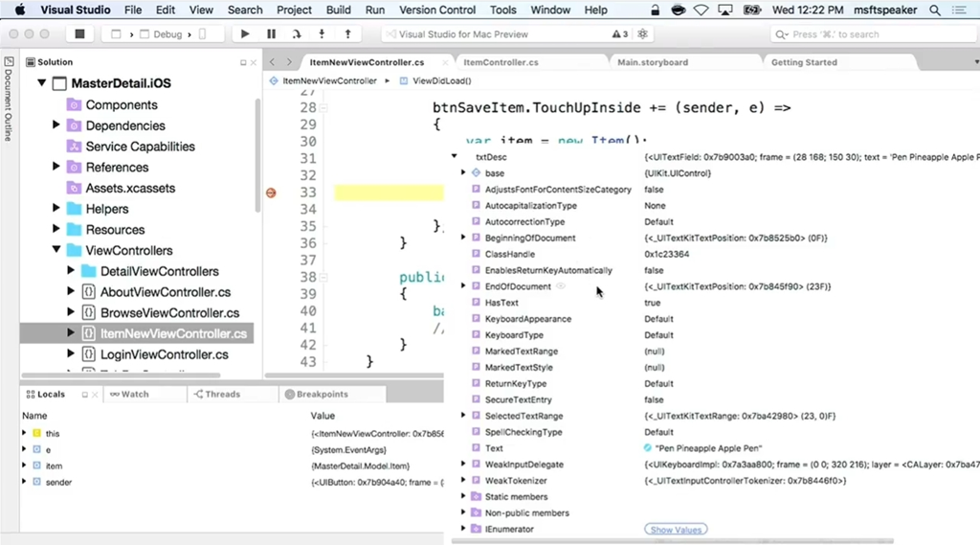
Task: Click the warnings triangle in status bar
Action: [617, 34]
